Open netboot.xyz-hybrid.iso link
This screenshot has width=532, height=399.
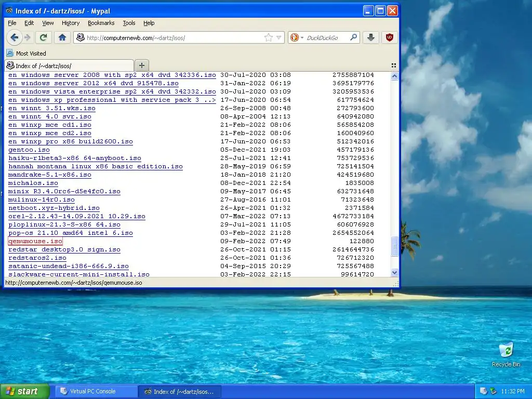(x=54, y=208)
